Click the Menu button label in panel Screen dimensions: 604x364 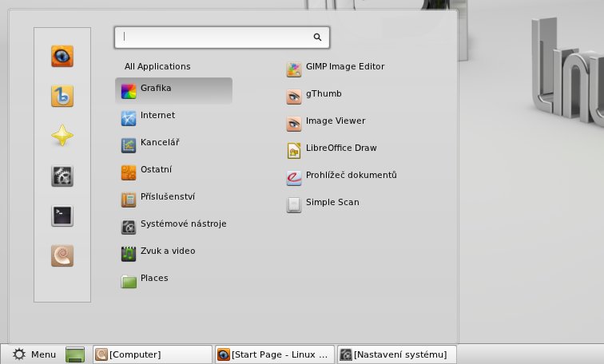[x=43, y=354]
